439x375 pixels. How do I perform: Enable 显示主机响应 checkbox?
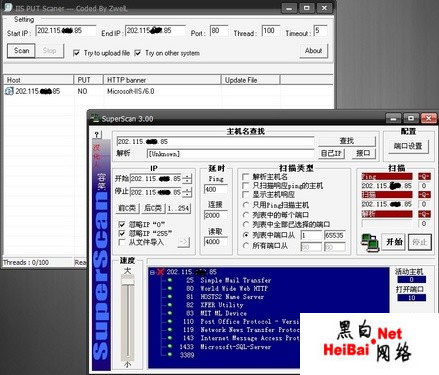pos(246,194)
